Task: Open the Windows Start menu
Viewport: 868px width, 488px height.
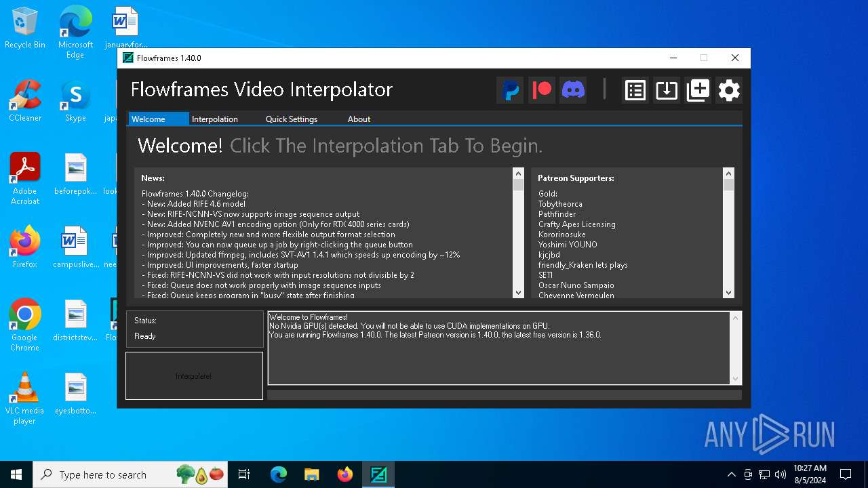Action: pos(16,474)
